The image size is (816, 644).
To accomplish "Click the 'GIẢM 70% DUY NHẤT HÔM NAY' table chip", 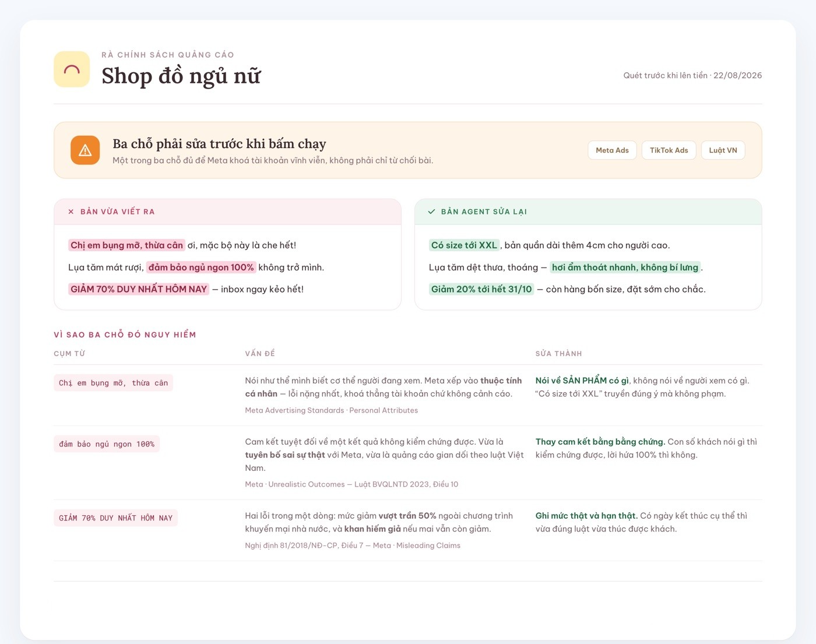I will [115, 518].
